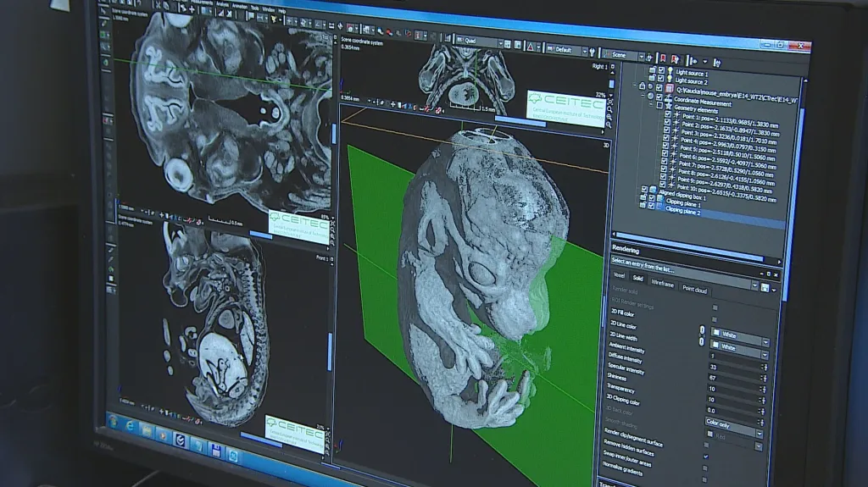Uncheck the Remove hidden surfaces checkbox

pyautogui.click(x=705, y=457)
